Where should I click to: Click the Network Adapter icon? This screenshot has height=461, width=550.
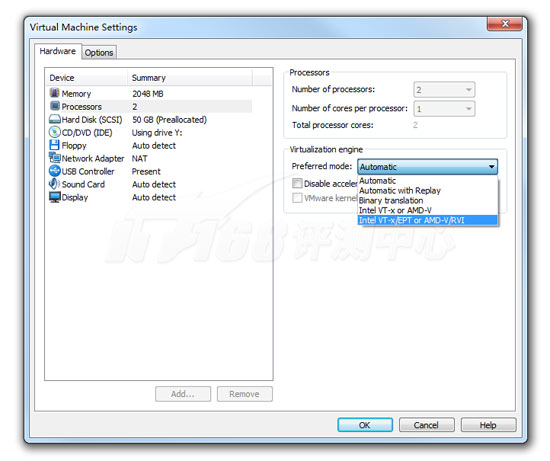pos(55,158)
